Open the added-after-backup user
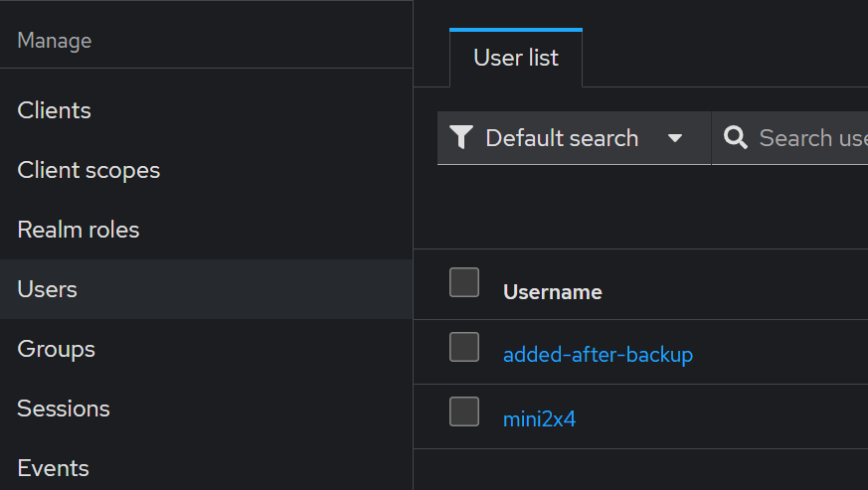Viewport: 868px width, 490px height. [598, 354]
